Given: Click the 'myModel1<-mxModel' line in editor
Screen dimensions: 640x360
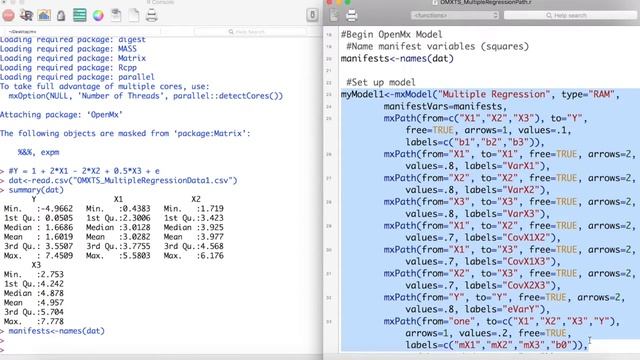Looking at the screenshot, I should pyautogui.click(x=480, y=94).
